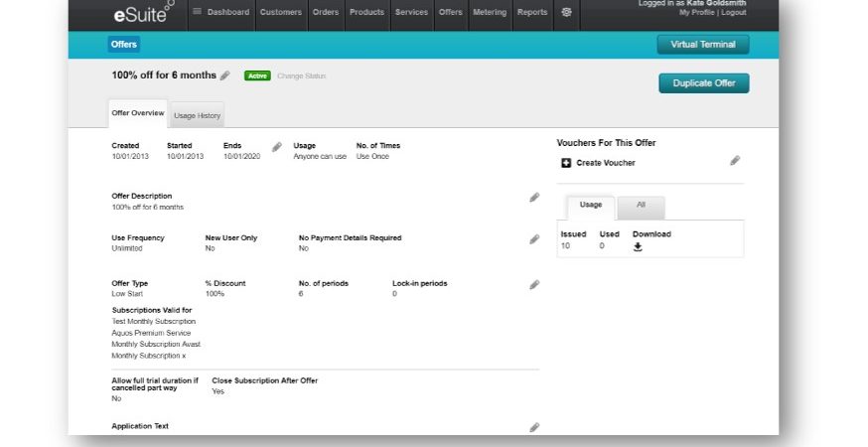Click the Offer Description edit pencil
Screen dimensions: 868x447
534,198
